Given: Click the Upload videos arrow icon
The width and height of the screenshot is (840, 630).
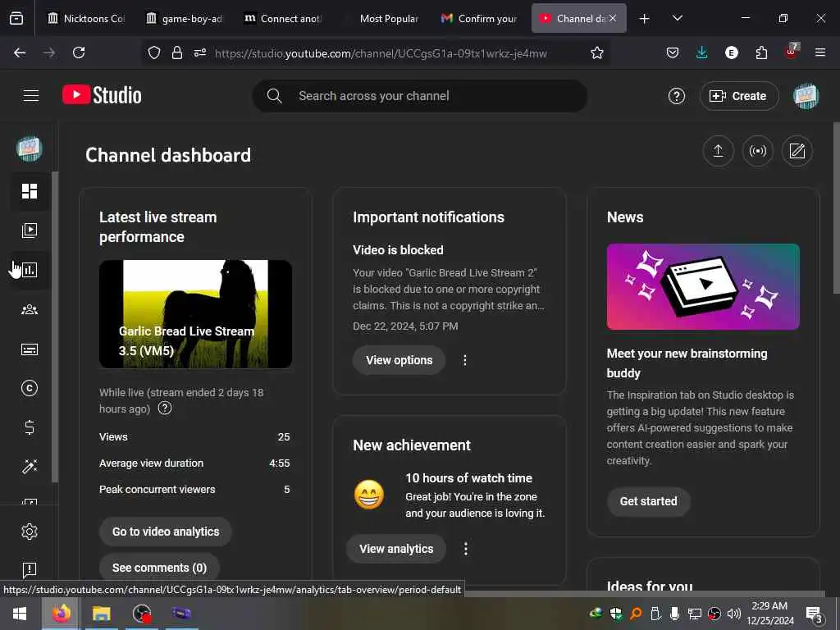Looking at the screenshot, I should (x=718, y=151).
